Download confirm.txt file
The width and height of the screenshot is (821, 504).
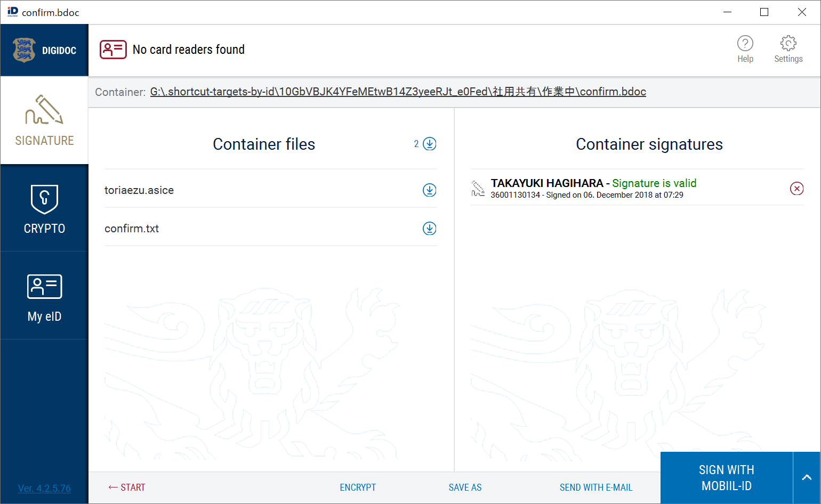tap(429, 229)
